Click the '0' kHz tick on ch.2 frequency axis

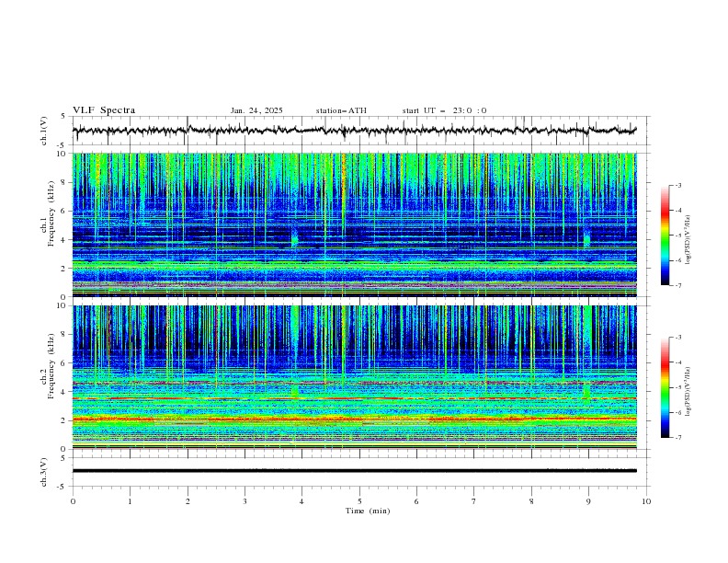point(63,449)
